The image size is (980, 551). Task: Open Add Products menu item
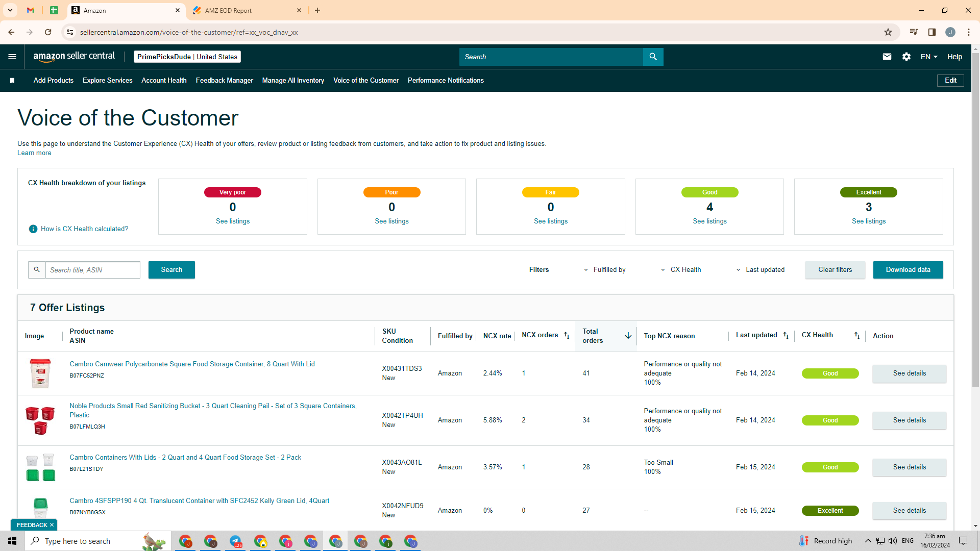[x=54, y=81]
